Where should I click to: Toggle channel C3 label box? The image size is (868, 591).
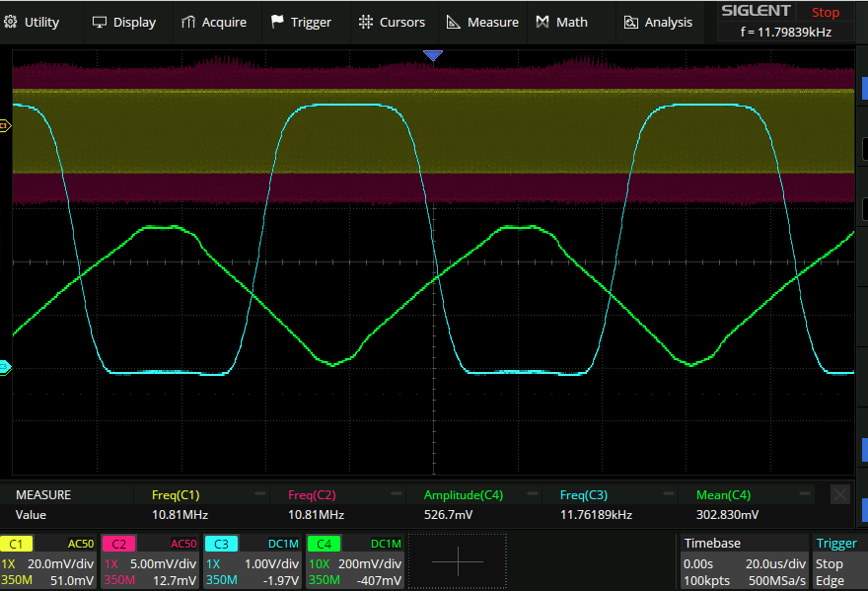[221, 544]
